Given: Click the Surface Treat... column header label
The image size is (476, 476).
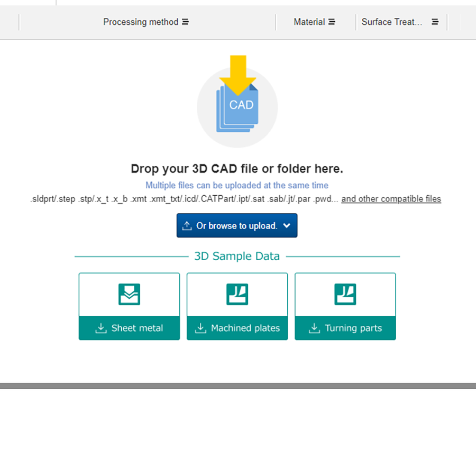Looking at the screenshot, I should tap(392, 22).
